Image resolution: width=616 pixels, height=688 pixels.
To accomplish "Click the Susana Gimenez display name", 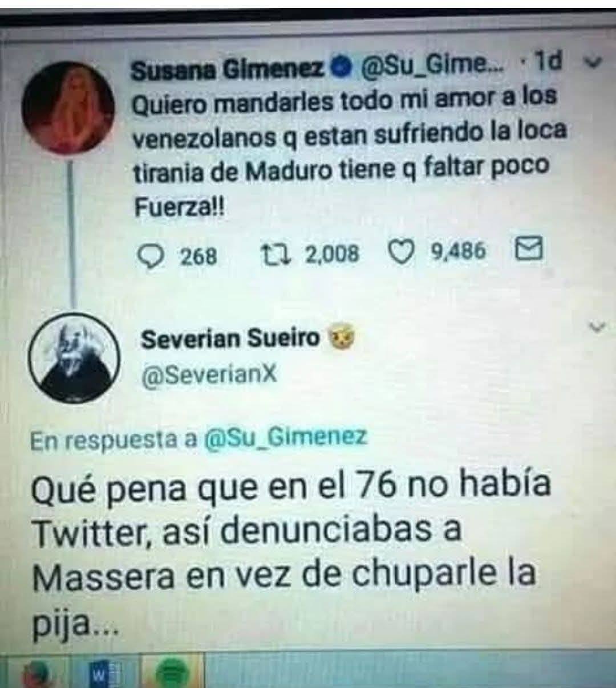I will (228, 70).
